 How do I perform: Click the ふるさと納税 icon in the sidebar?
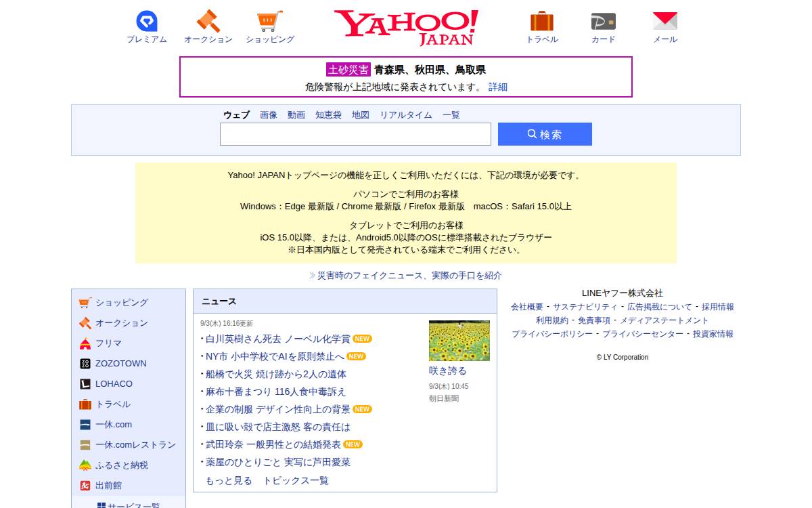85,465
